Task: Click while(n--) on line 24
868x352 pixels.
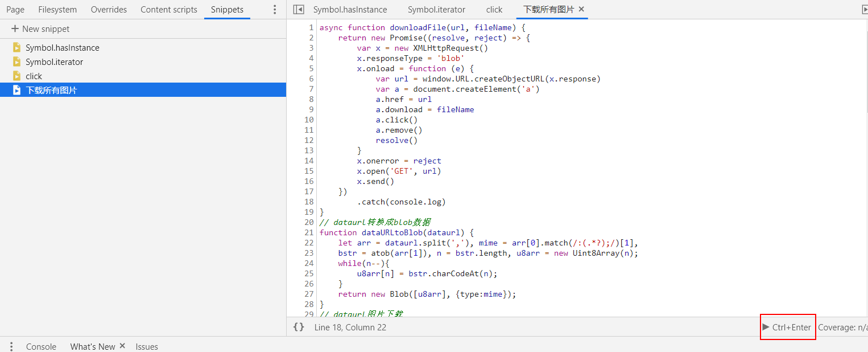Action: (361, 263)
